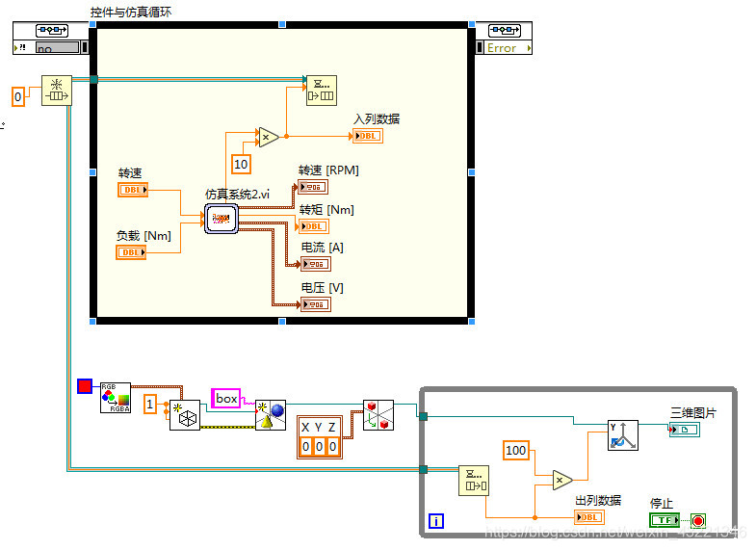Open the 仿真系统2.vi subVI icon
The image size is (756, 550).
222,219
